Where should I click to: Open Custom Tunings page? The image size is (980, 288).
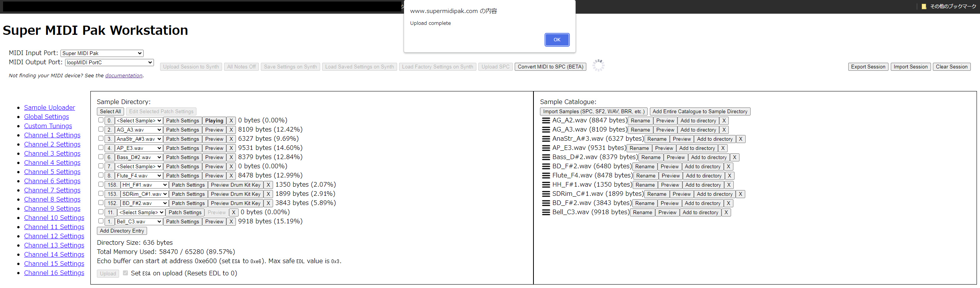click(x=48, y=126)
